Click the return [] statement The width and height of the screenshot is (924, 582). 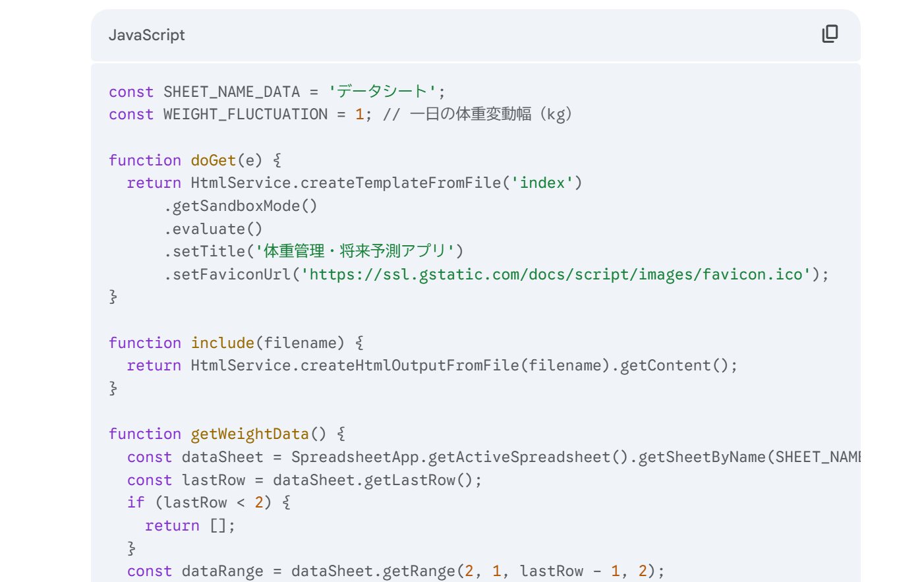coord(190,526)
